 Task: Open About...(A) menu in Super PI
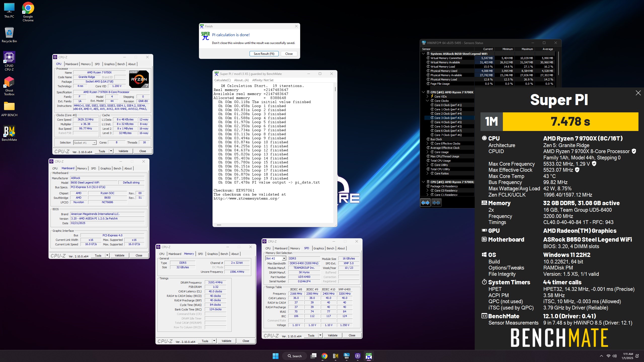pyautogui.click(x=241, y=80)
